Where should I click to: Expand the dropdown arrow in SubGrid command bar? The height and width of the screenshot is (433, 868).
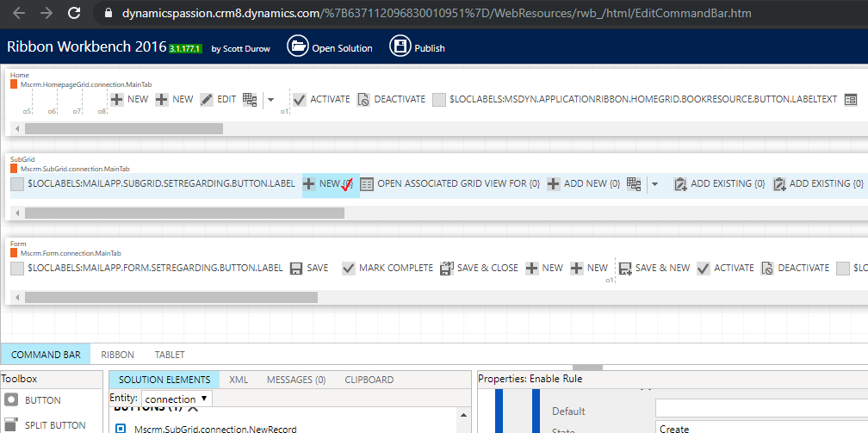(x=654, y=184)
